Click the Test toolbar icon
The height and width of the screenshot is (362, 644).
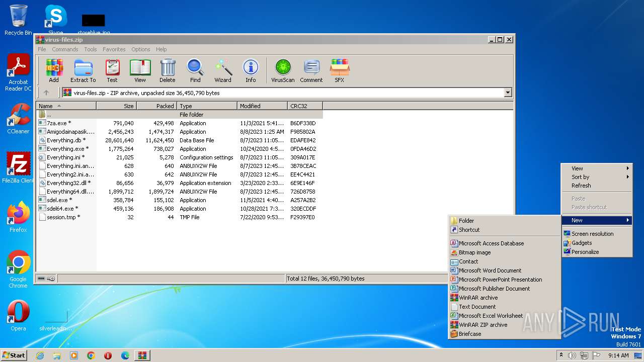tap(112, 71)
